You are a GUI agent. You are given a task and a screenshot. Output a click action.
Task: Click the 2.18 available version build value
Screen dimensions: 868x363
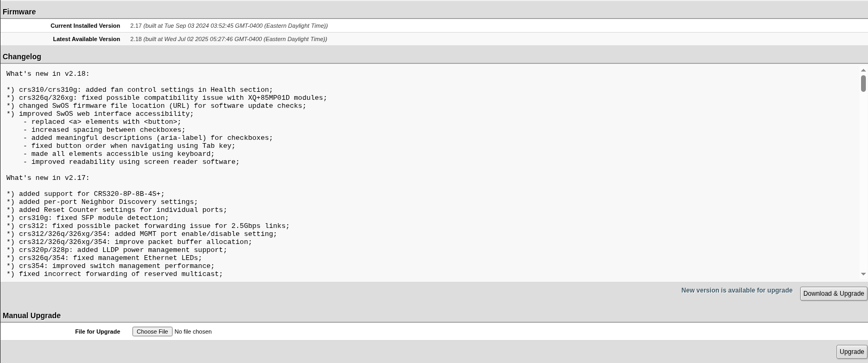[x=229, y=39]
